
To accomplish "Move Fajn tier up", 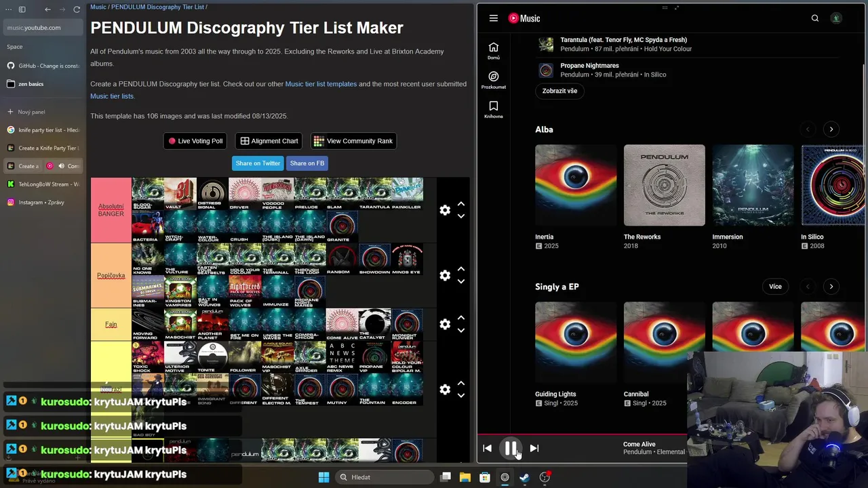I will click(461, 317).
